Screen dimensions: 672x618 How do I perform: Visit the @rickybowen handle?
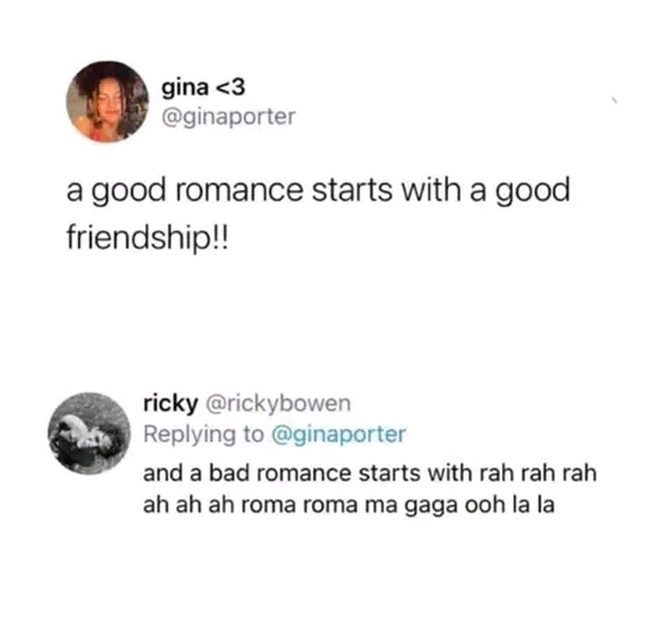click(x=278, y=403)
